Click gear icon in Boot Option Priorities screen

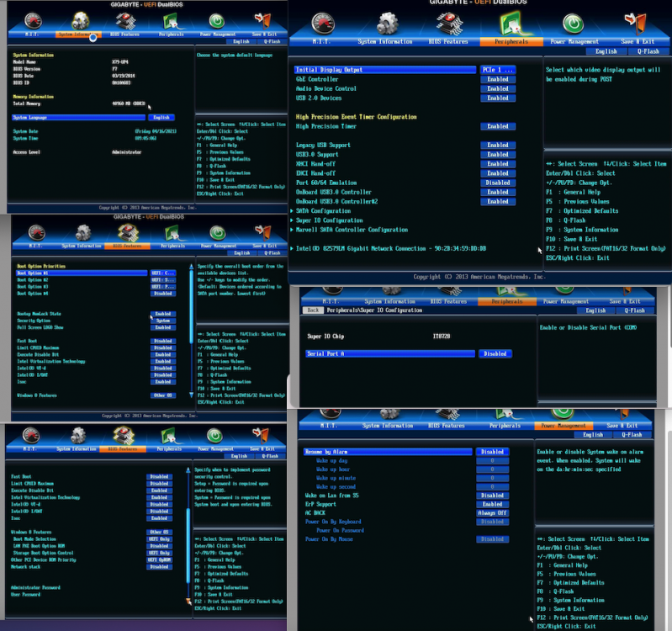click(x=83, y=232)
